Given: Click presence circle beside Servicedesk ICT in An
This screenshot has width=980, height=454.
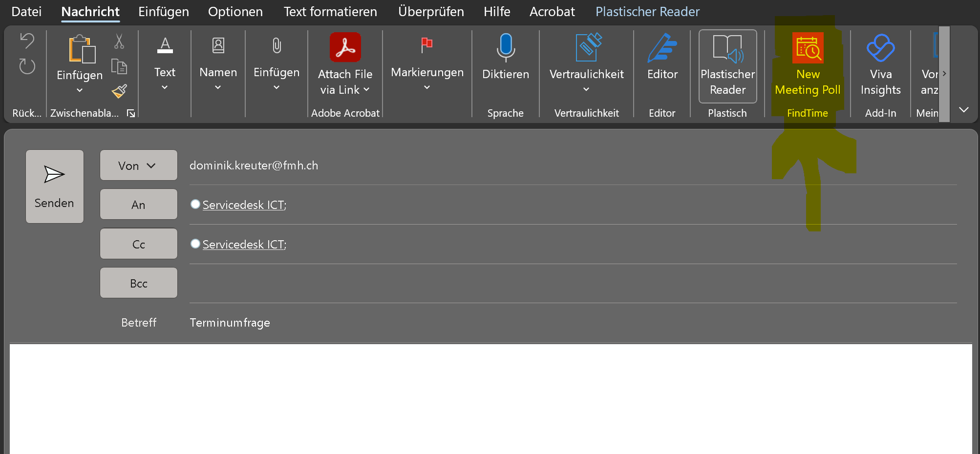Looking at the screenshot, I should [x=195, y=205].
